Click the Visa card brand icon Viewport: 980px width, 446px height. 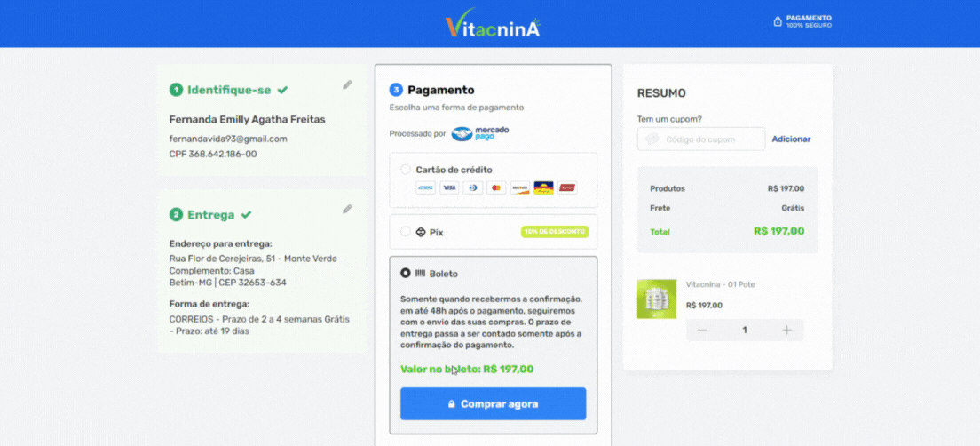point(449,187)
